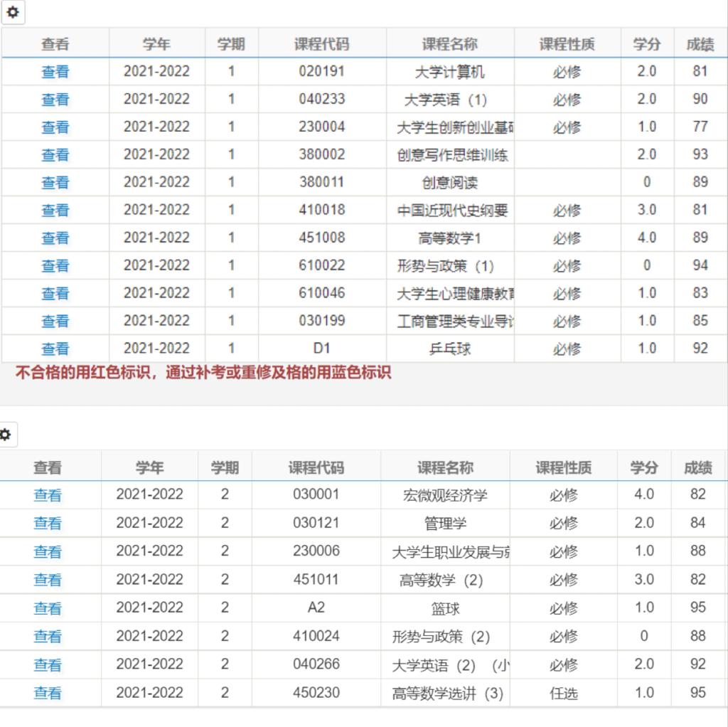Open the gear settings above the second table
Screen dimensions: 728x727
6,434
